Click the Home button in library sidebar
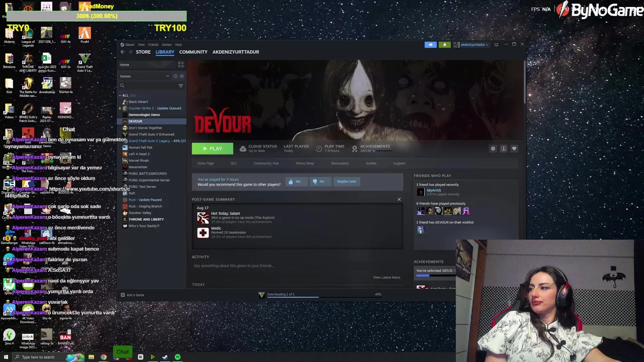The height and width of the screenshot is (362, 644). coord(147,65)
